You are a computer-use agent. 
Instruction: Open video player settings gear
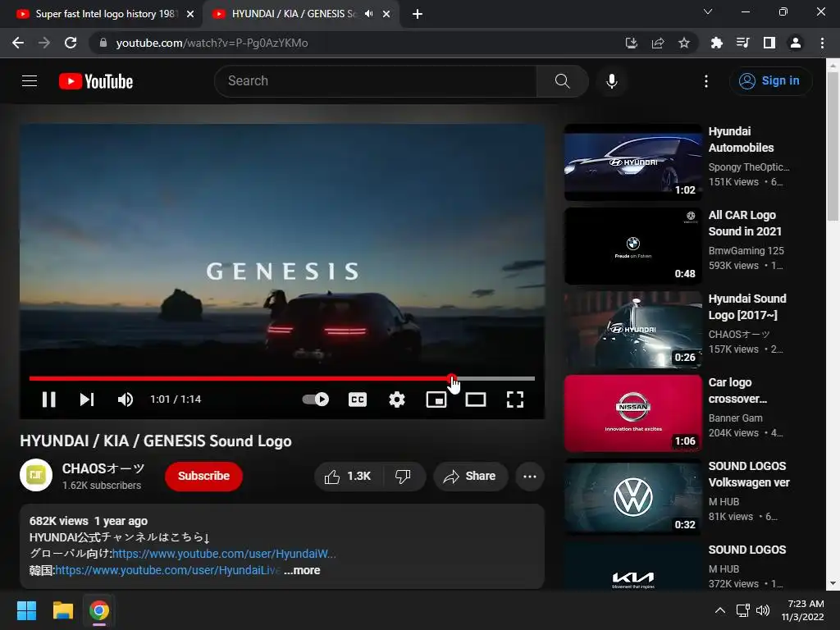coord(397,399)
